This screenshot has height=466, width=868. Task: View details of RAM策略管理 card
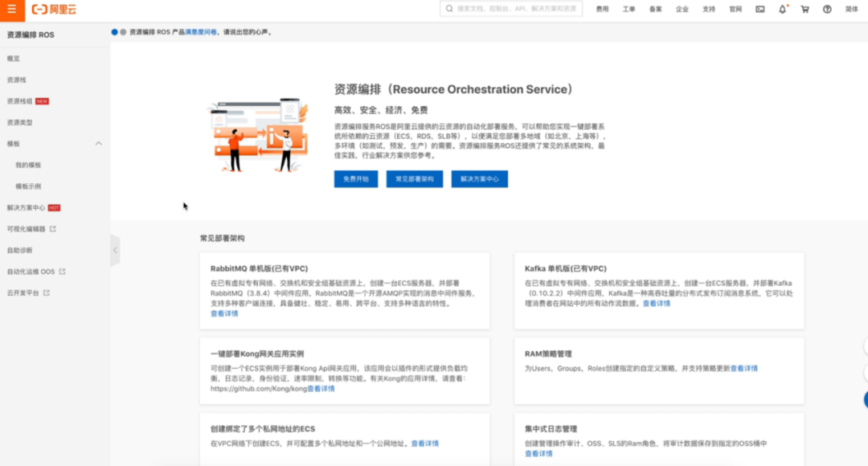click(x=744, y=369)
